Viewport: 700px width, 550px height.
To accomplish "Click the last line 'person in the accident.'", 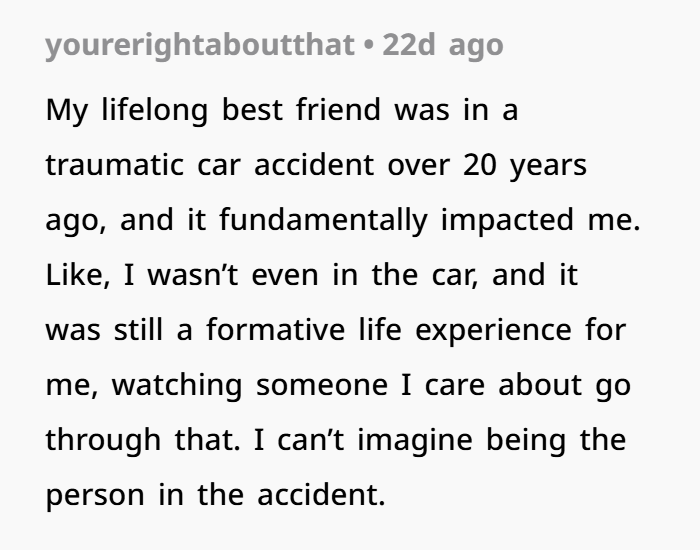I will 215,495.
